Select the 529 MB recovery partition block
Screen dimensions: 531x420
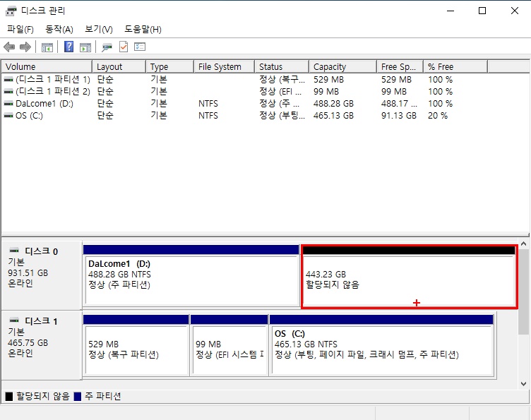[x=136, y=345]
